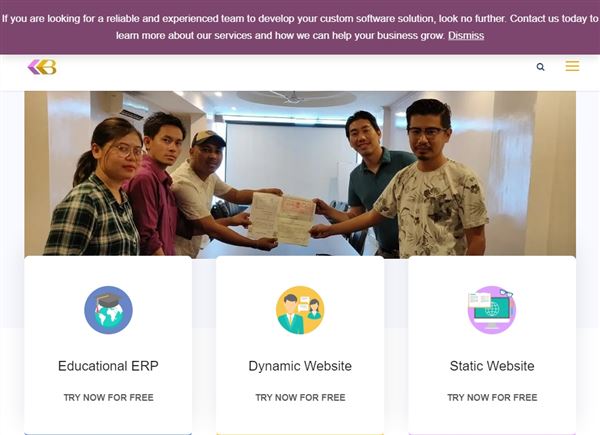Click the announcement banner text
The width and height of the screenshot is (600, 435).
coord(300,27)
